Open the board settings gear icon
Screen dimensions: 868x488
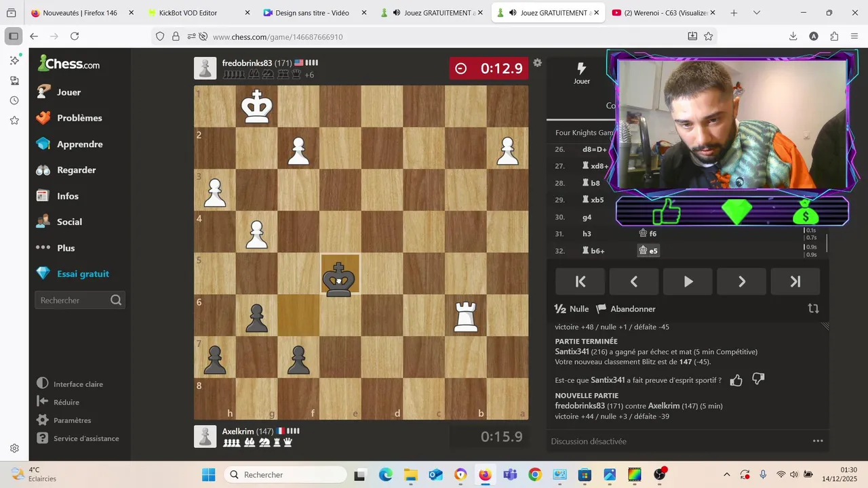click(x=537, y=63)
